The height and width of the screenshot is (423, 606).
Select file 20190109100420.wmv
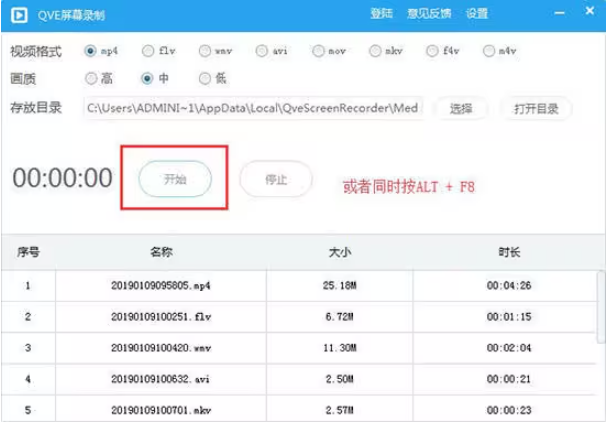pyautogui.click(x=161, y=348)
